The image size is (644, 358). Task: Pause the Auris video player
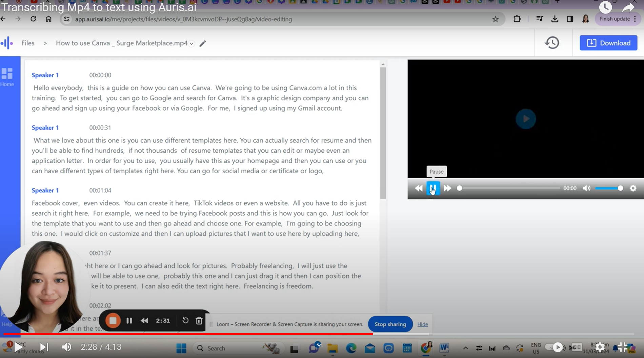click(x=433, y=188)
